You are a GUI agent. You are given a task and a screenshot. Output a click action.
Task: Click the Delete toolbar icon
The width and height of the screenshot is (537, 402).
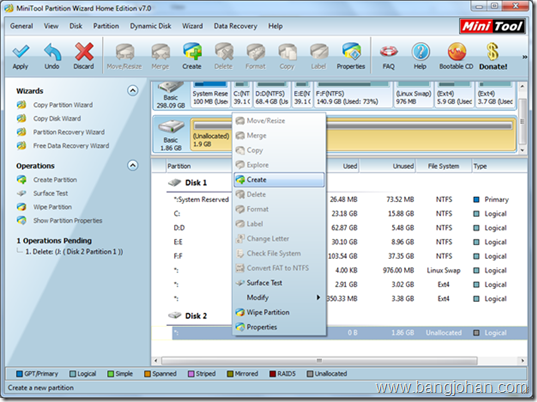point(223,52)
